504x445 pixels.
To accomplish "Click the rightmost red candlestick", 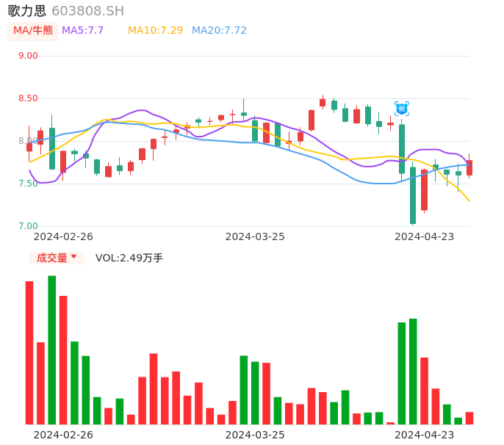I will (469, 167).
